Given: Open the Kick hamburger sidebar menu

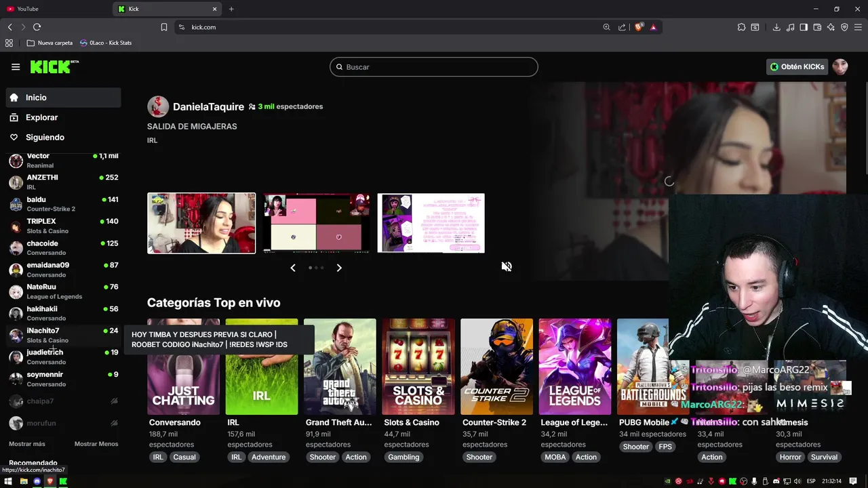Looking at the screenshot, I should point(16,66).
